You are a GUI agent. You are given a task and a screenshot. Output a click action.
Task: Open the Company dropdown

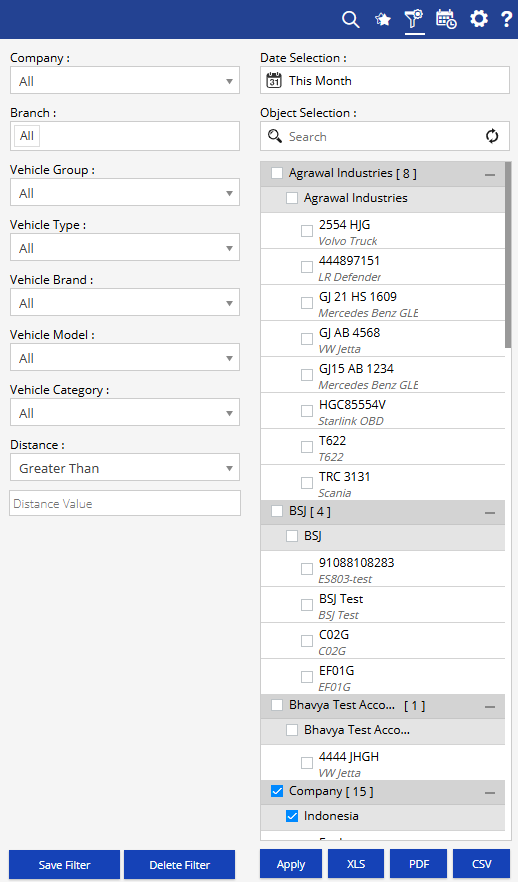point(125,80)
